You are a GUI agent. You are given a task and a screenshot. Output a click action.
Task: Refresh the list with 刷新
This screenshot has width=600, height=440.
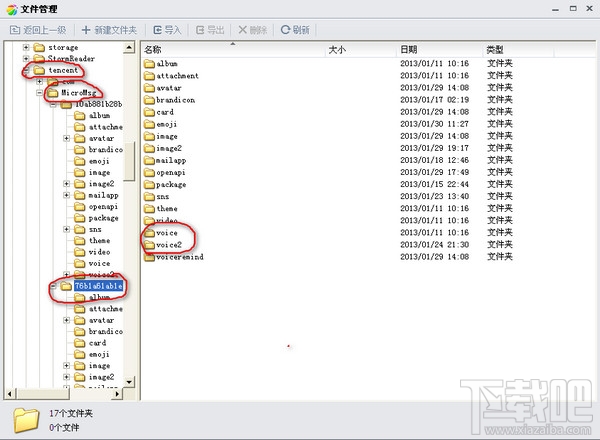point(295,30)
